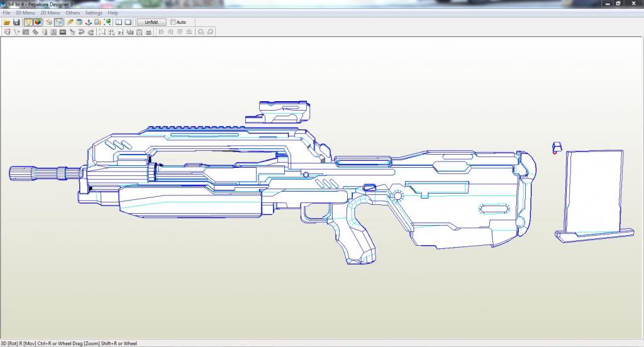Click the Unfold button
This screenshot has height=347, width=644.
click(151, 22)
